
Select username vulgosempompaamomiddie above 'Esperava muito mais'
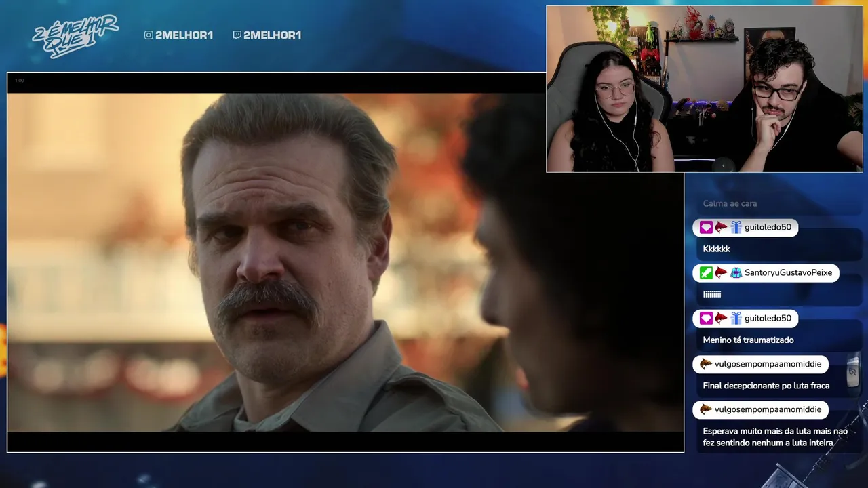pos(768,409)
